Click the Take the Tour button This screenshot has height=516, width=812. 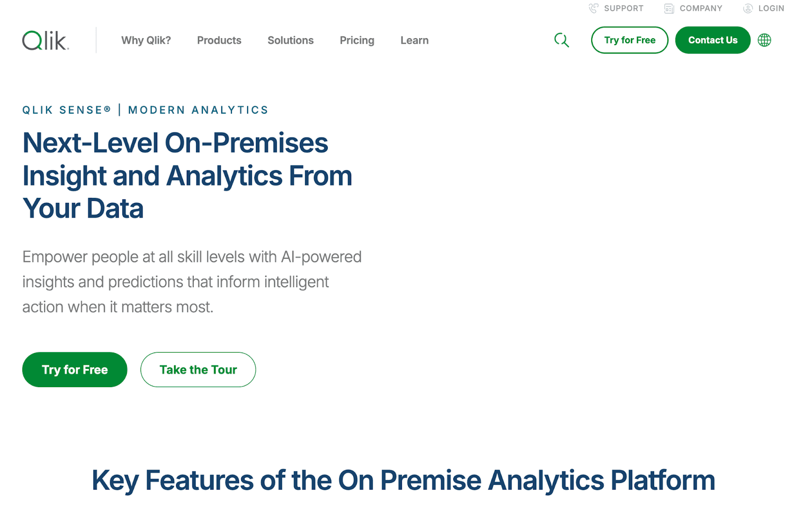pos(198,369)
